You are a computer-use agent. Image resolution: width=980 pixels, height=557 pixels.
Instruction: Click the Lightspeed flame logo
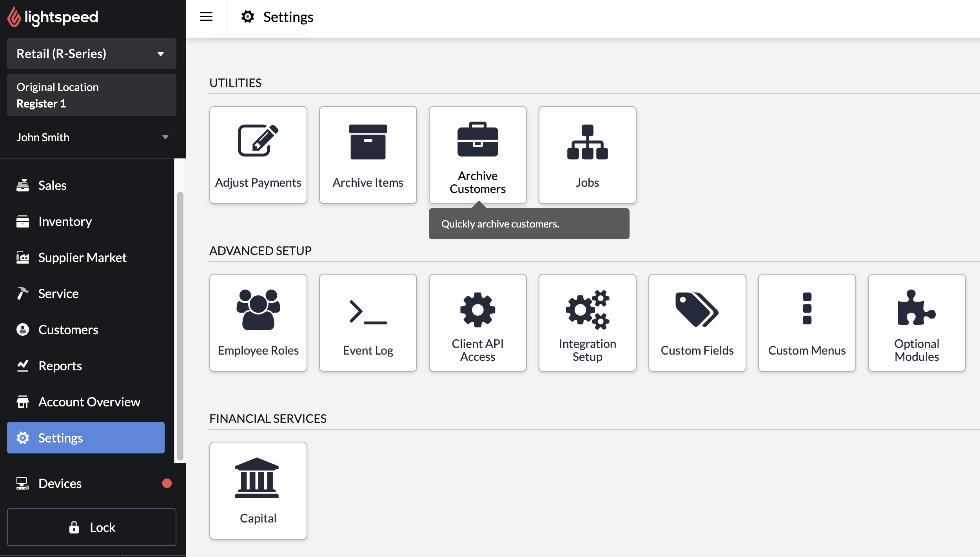14,17
